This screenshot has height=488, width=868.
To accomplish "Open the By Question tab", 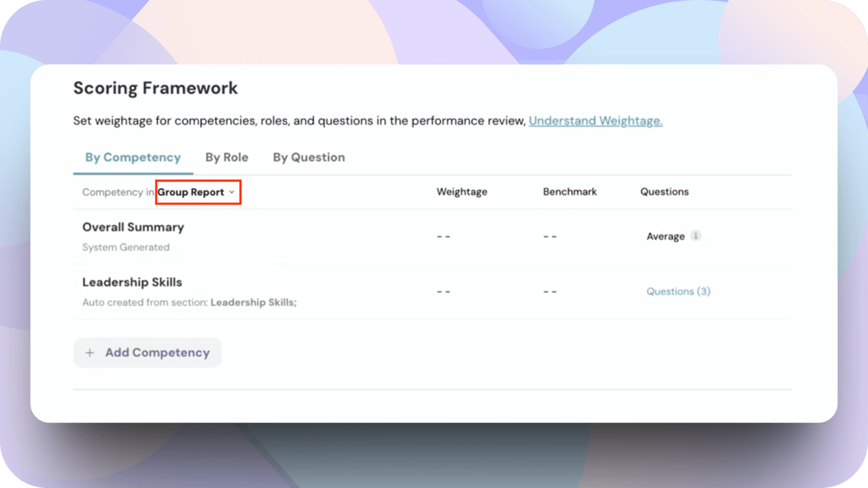I will (x=309, y=157).
